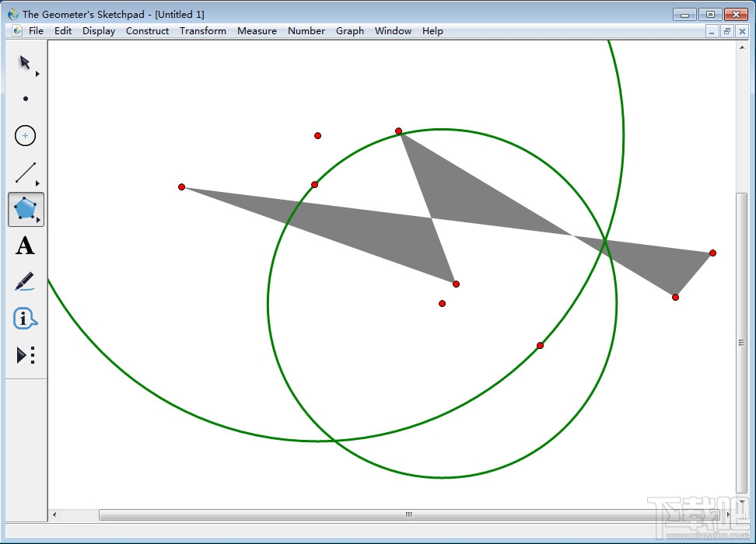Click the horizontal scrollbar thumb
Screen dimensions: 756x544
(x=409, y=514)
